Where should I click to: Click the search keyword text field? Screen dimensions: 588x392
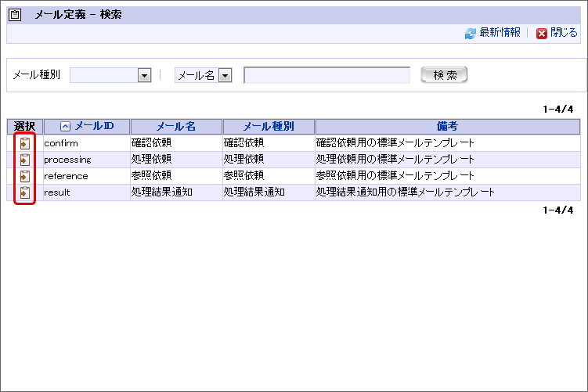coord(326,75)
